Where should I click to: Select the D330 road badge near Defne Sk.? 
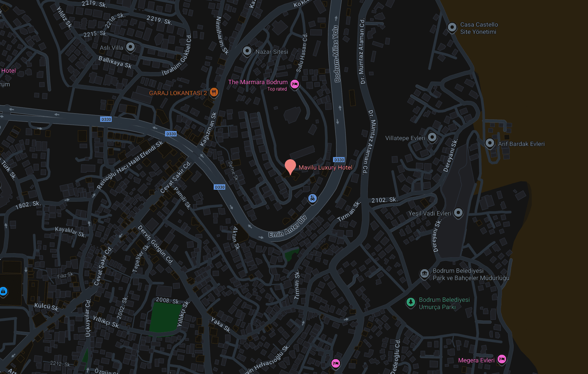point(219,187)
